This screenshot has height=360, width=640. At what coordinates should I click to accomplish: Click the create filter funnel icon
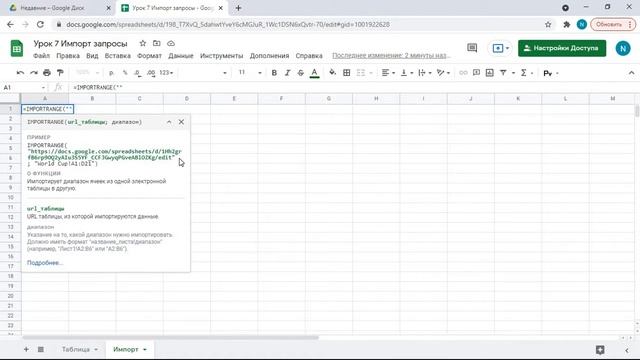pos(503,73)
